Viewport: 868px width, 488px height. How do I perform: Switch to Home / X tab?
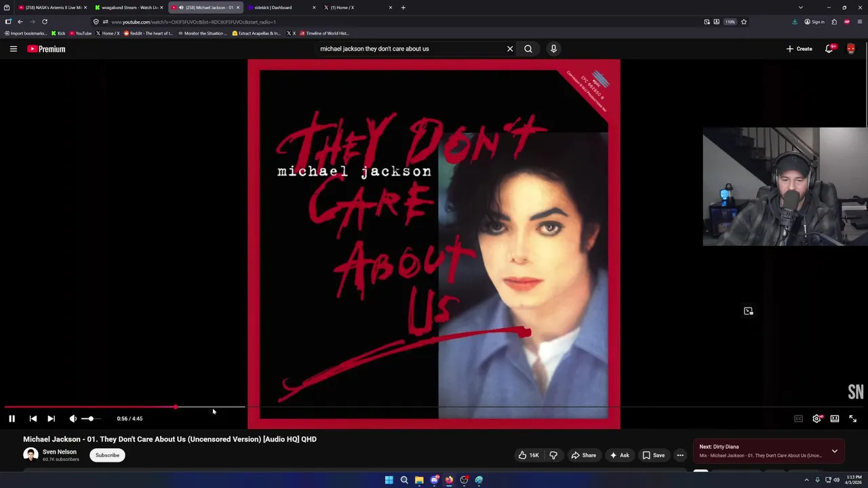(x=357, y=7)
